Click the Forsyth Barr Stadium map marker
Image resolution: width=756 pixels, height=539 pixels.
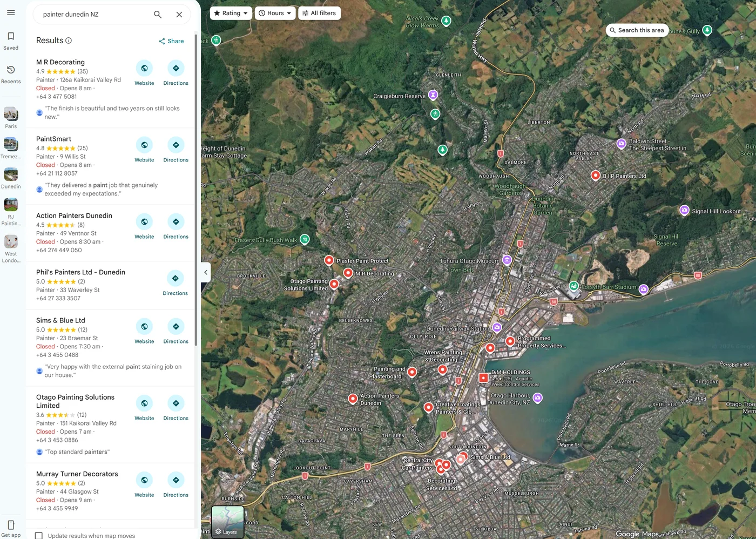(573, 286)
